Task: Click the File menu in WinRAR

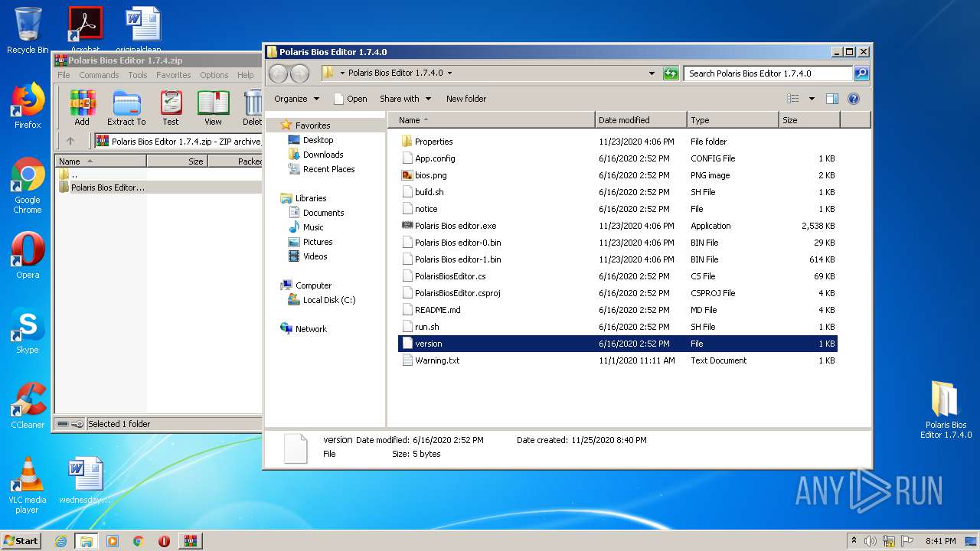Action: 64,75
